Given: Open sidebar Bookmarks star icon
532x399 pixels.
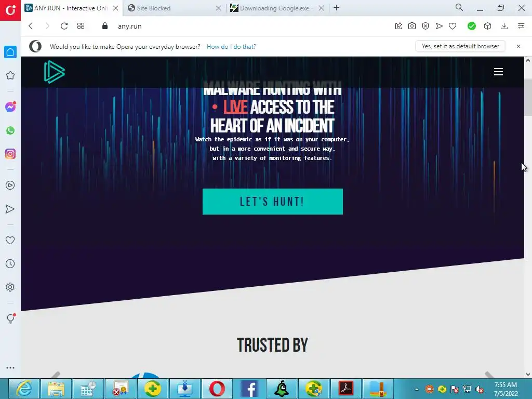Looking at the screenshot, I should click(x=10, y=75).
